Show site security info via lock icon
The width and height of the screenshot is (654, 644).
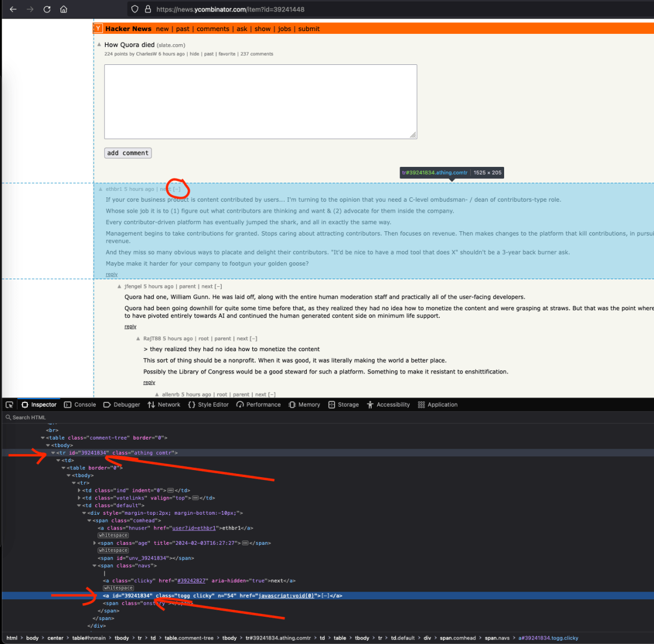coord(148,9)
